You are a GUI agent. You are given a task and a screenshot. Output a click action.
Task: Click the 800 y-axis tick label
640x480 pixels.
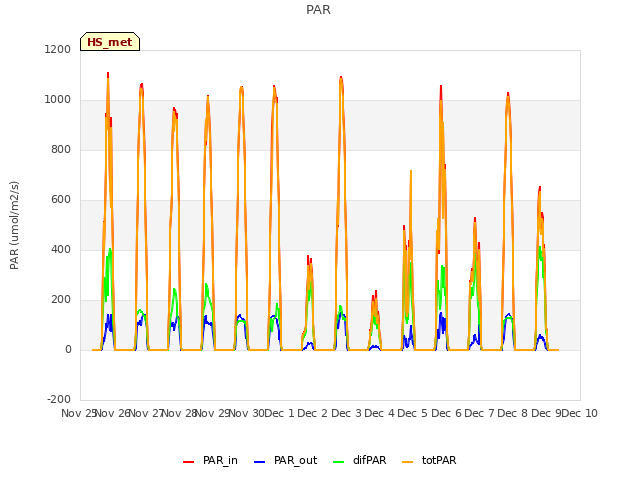61,149
